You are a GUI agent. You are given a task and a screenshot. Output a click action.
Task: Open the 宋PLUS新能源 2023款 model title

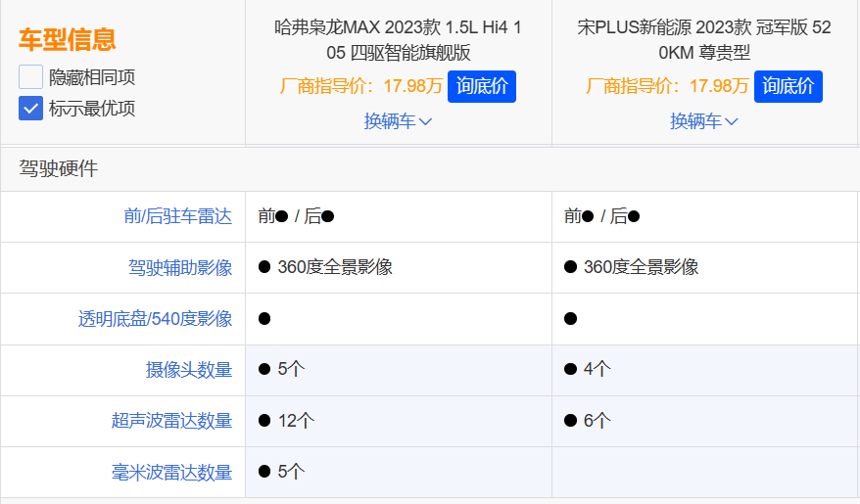(x=704, y=40)
